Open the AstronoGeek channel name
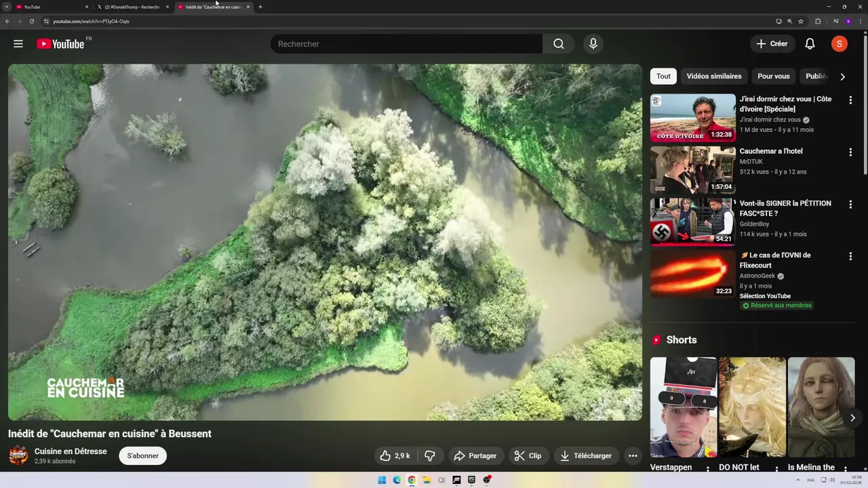The height and width of the screenshot is (488, 868). (757, 276)
